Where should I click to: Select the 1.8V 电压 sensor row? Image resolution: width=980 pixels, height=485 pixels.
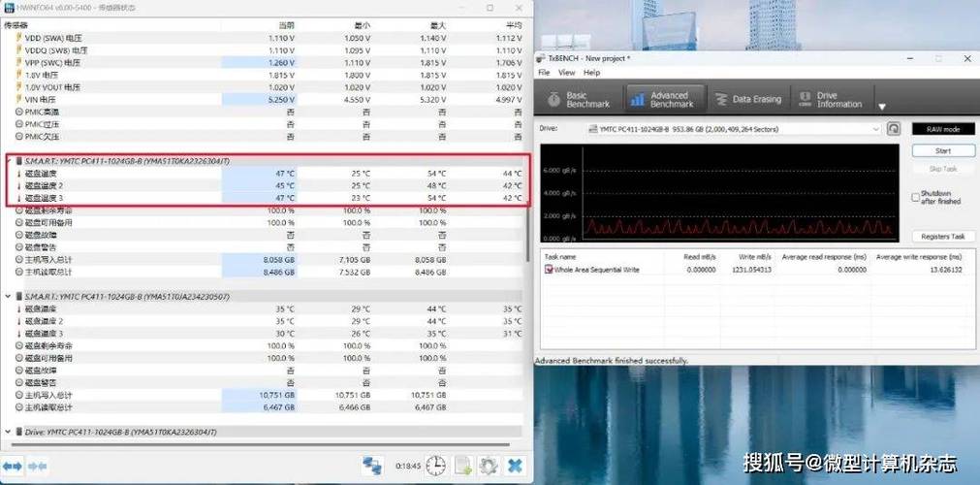pyautogui.click(x=263, y=75)
